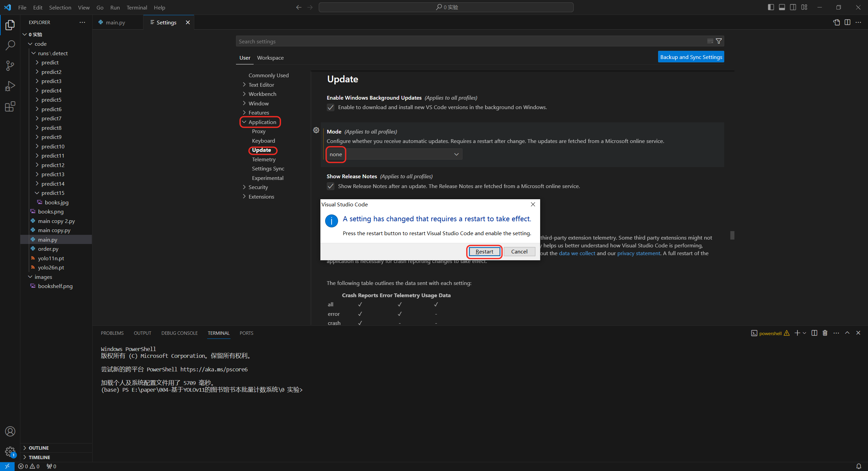Open the Terminal menu
The height and width of the screenshot is (471, 868).
tap(136, 7)
